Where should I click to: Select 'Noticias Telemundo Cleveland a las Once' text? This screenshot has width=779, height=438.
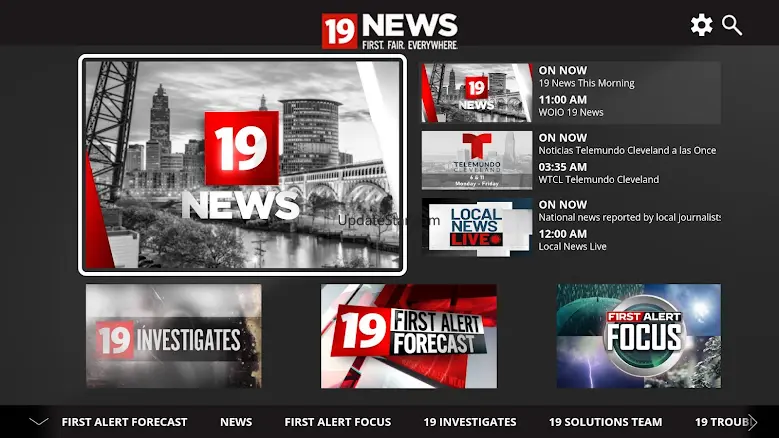(x=627, y=150)
